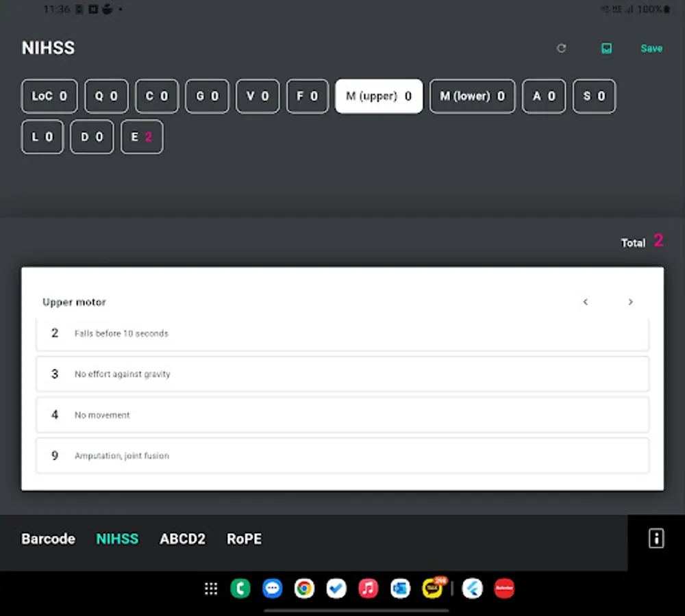Open the Q question chip
685x616 pixels.
(x=105, y=96)
